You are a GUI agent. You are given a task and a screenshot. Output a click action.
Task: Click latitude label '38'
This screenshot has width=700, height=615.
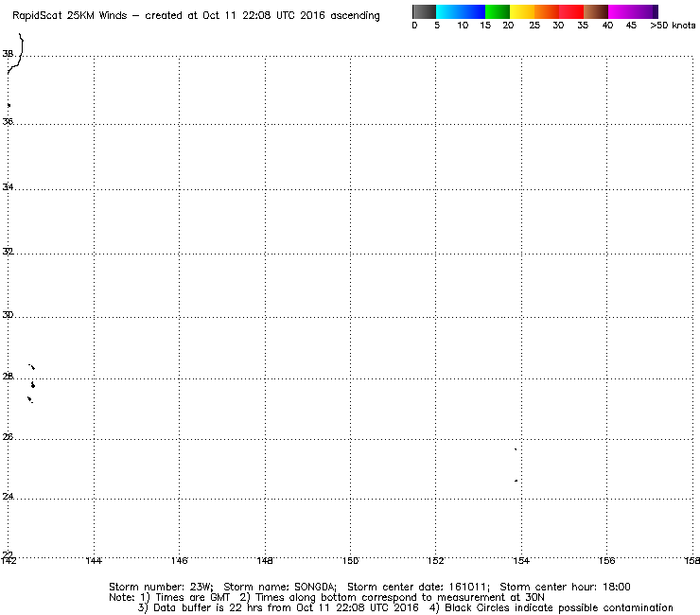click(8, 54)
